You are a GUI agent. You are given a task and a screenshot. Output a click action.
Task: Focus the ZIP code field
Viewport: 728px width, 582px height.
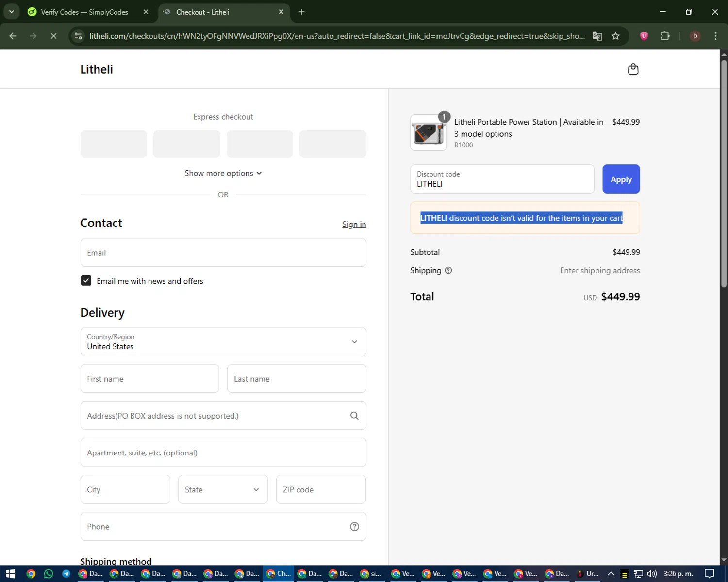pos(321,489)
